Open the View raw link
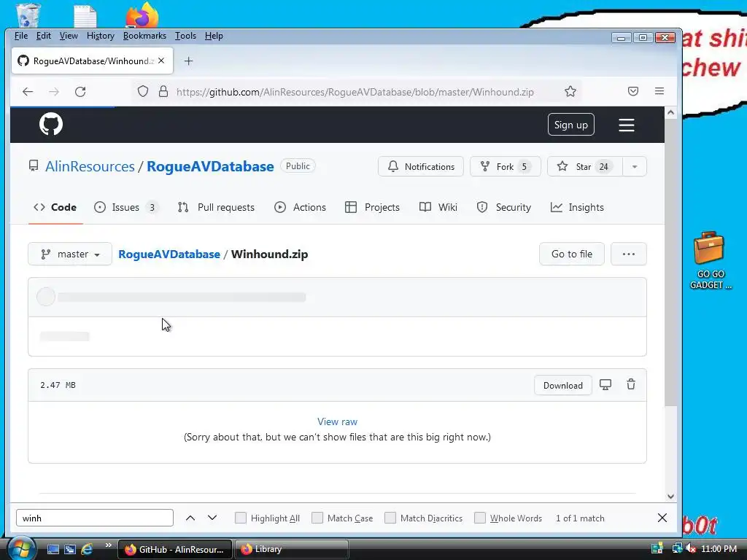The image size is (747, 560). [x=337, y=421]
